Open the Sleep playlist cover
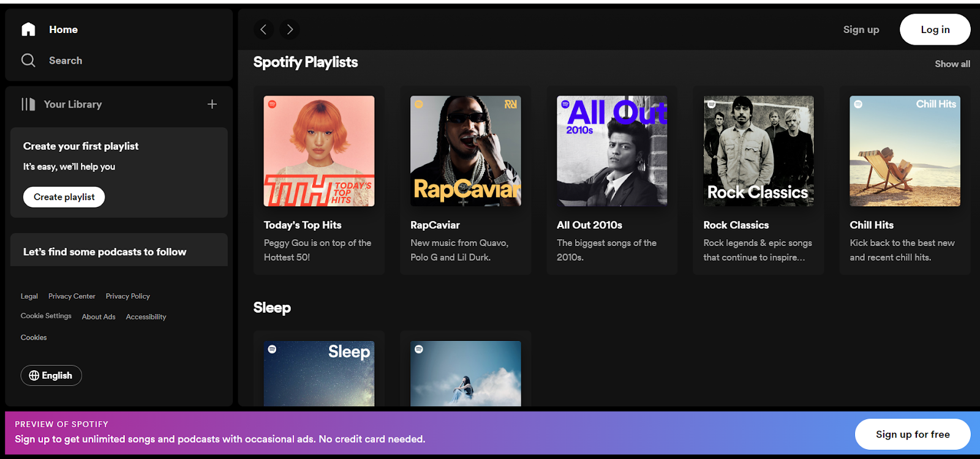 tap(319, 373)
